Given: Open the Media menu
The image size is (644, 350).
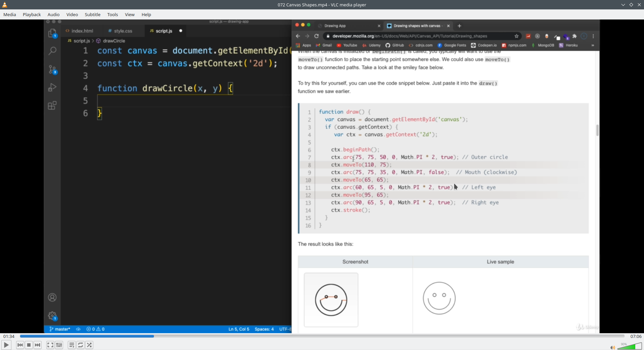Looking at the screenshot, I should 9,14.
